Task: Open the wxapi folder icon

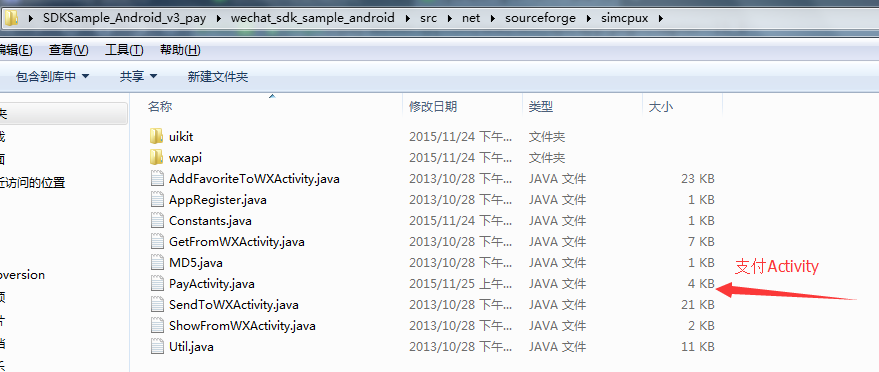Action: [x=156, y=157]
